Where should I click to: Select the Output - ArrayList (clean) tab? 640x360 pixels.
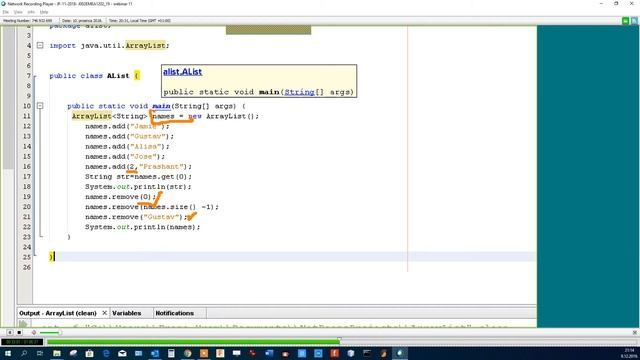(58, 313)
